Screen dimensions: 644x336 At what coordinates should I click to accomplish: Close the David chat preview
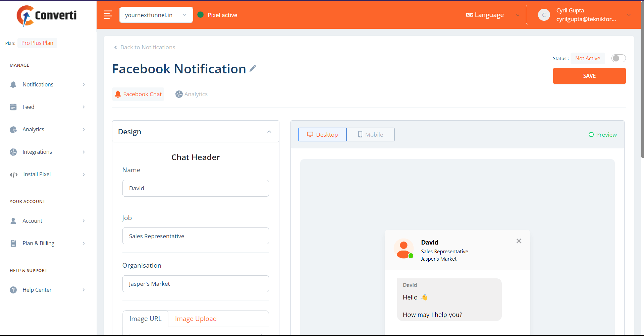click(519, 241)
